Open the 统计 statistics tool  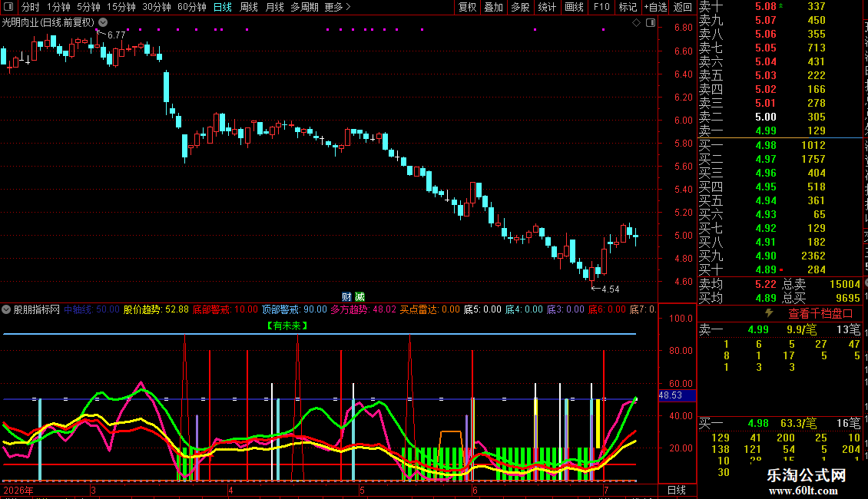click(547, 7)
